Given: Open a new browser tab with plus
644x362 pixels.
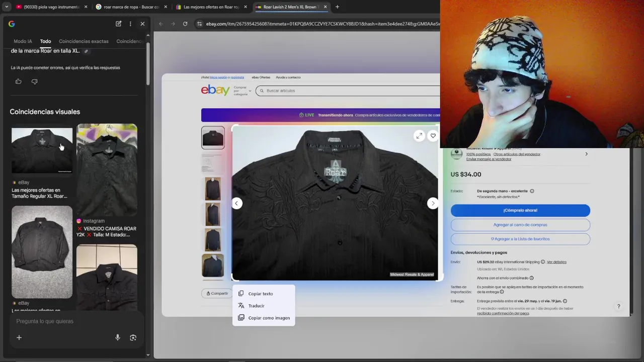Looking at the screenshot, I should 337,7.
